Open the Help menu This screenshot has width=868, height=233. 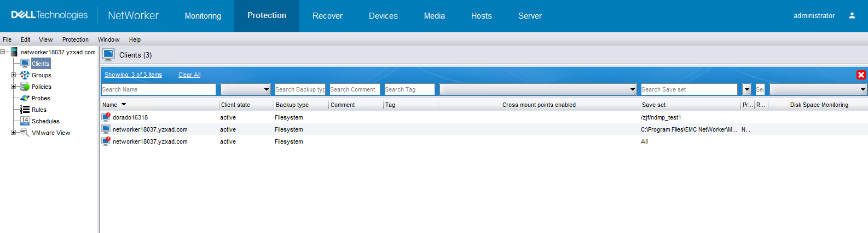pyautogui.click(x=135, y=39)
